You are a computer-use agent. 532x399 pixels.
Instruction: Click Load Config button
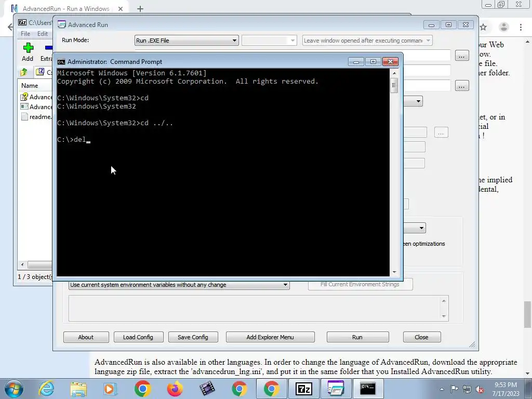pos(138,337)
